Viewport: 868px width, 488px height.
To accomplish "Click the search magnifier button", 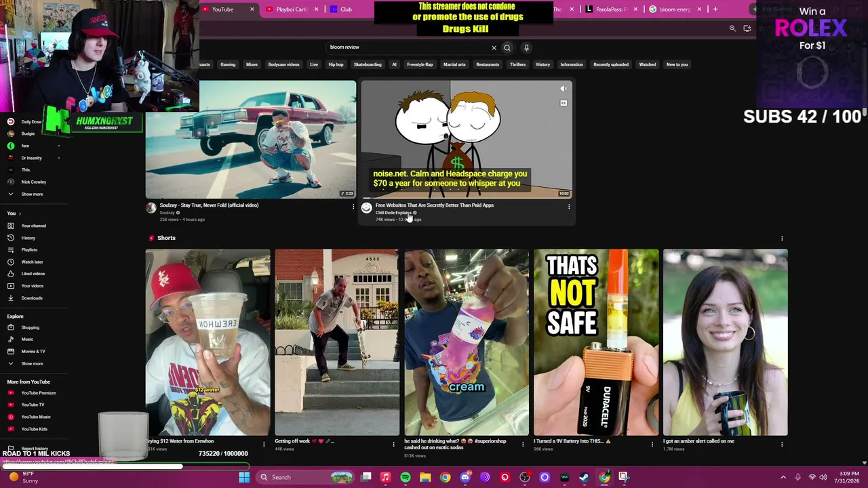I will [507, 47].
